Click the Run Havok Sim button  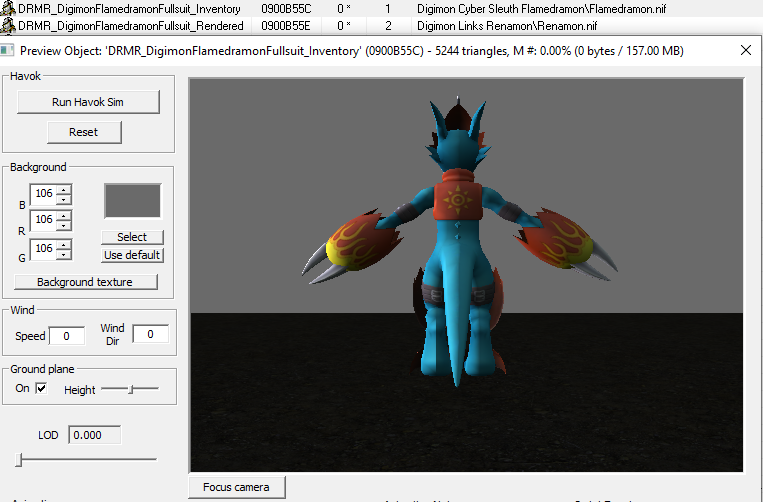pos(88,102)
